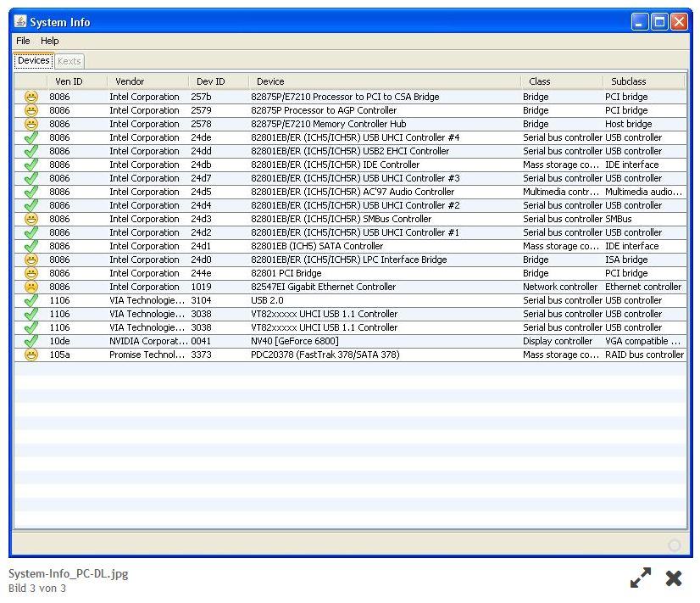Click green checkmark for USB UHCI Controller #4
Screen dimensions: 700x603
31,137
